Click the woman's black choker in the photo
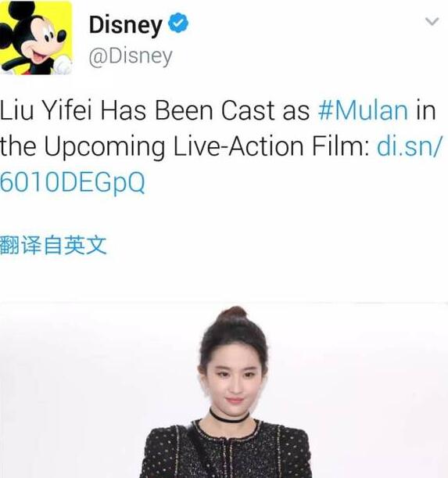The image size is (448, 478). tap(229, 416)
